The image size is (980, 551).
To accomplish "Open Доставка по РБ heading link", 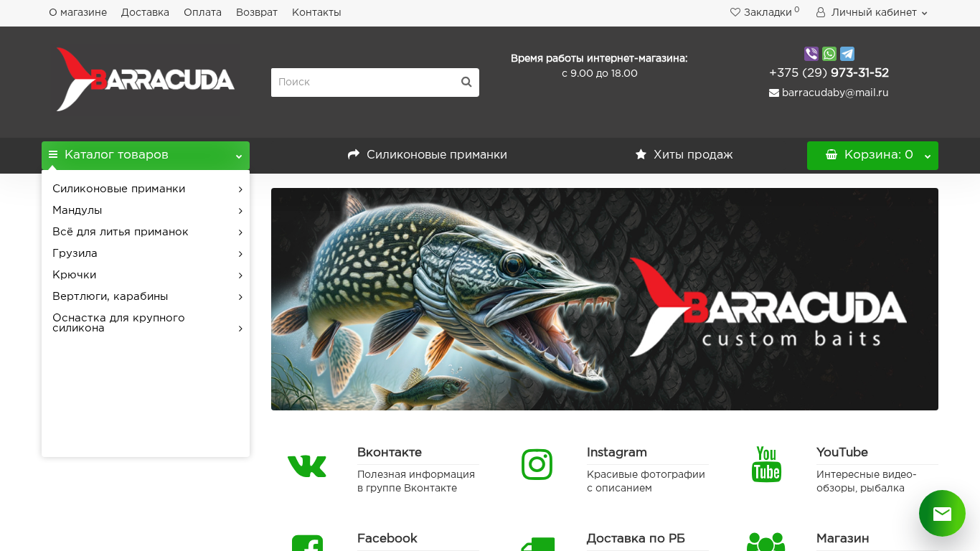I will [636, 538].
